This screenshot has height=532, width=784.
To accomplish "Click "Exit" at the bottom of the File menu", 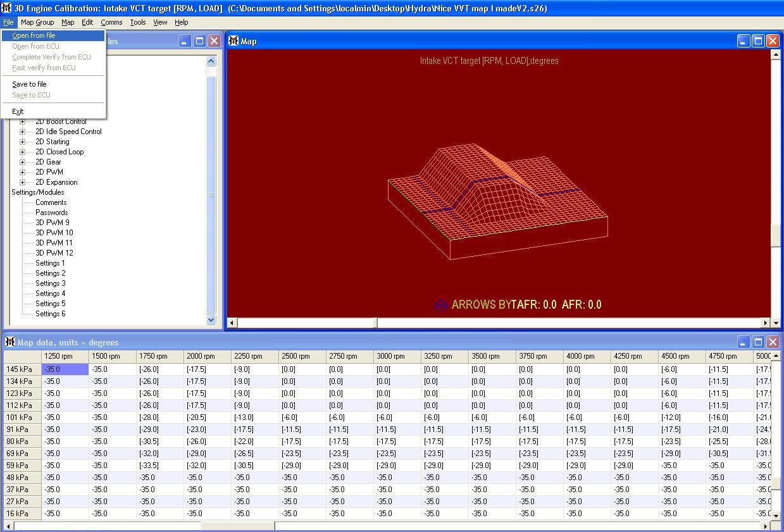I will point(18,111).
